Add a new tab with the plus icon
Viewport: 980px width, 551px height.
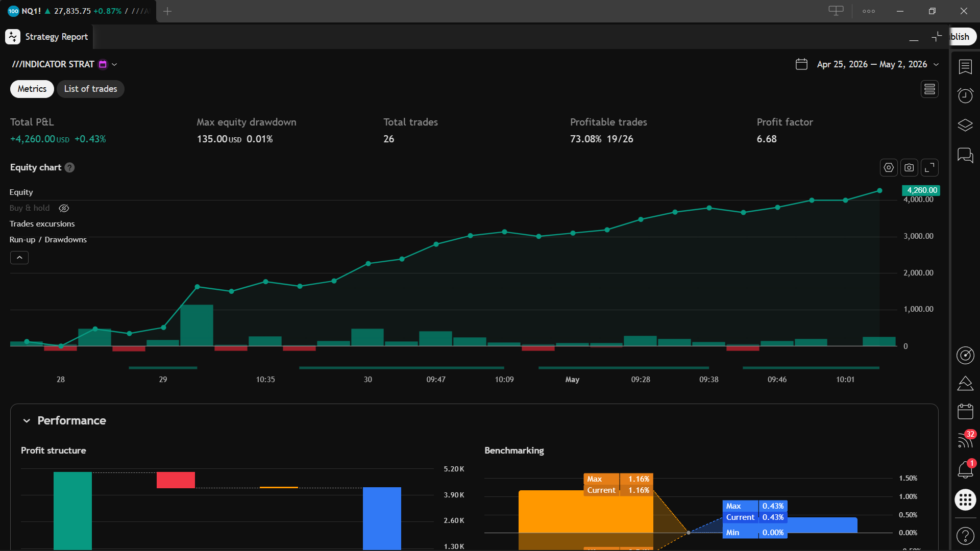[167, 11]
